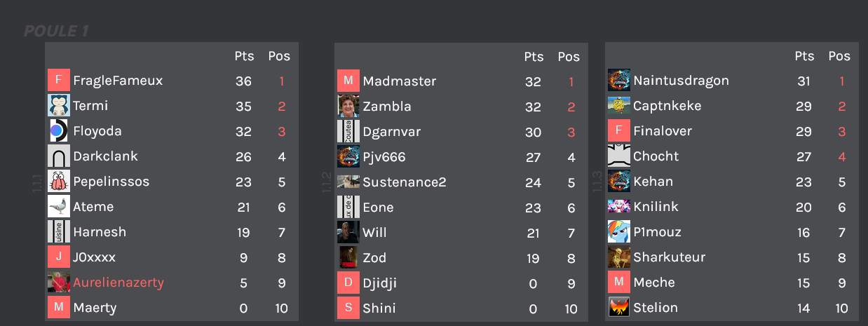Click the Pts column header in group 1.1.1
This screenshot has width=868, height=326.
pyautogui.click(x=244, y=56)
